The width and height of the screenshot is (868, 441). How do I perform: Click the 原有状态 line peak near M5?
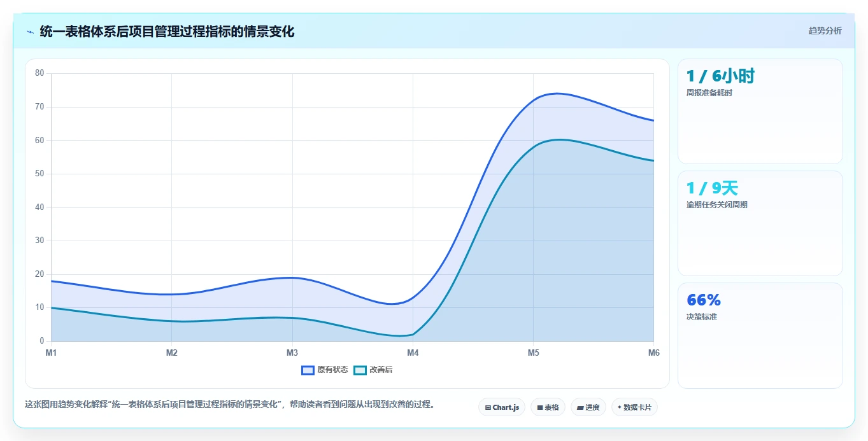coord(557,94)
